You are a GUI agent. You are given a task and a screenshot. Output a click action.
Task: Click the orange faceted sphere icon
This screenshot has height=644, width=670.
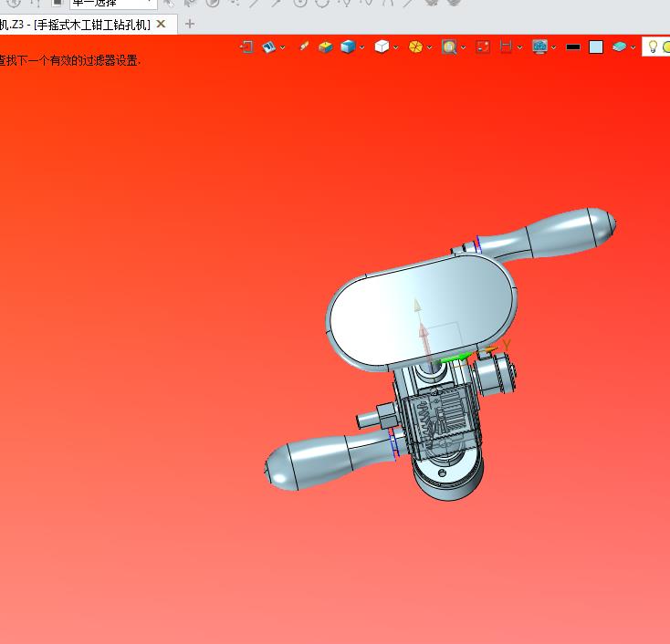click(x=415, y=47)
